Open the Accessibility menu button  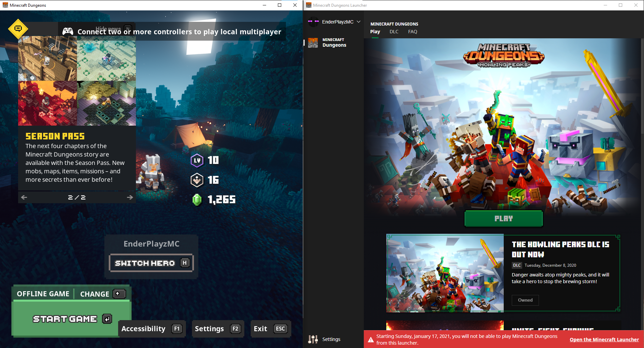152,329
